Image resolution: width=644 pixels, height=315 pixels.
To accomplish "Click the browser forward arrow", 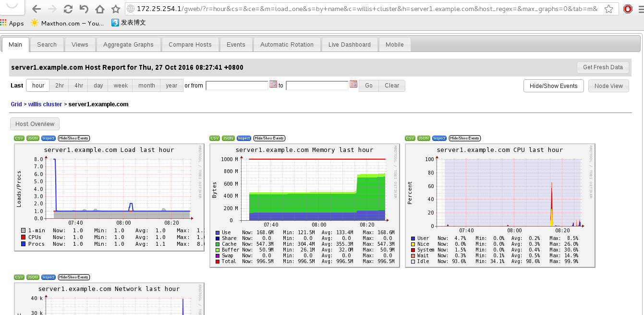I will [x=52, y=9].
